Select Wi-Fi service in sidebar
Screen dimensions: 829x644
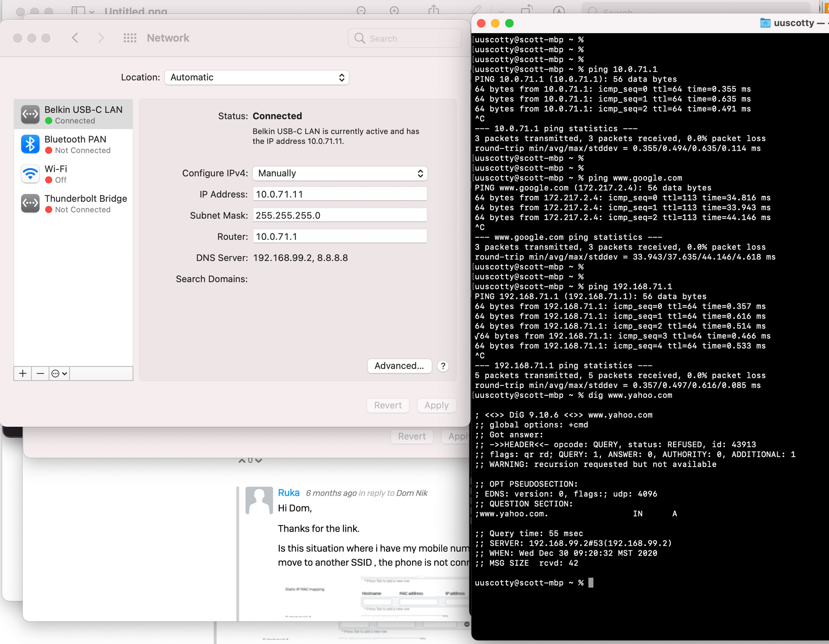point(73,174)
